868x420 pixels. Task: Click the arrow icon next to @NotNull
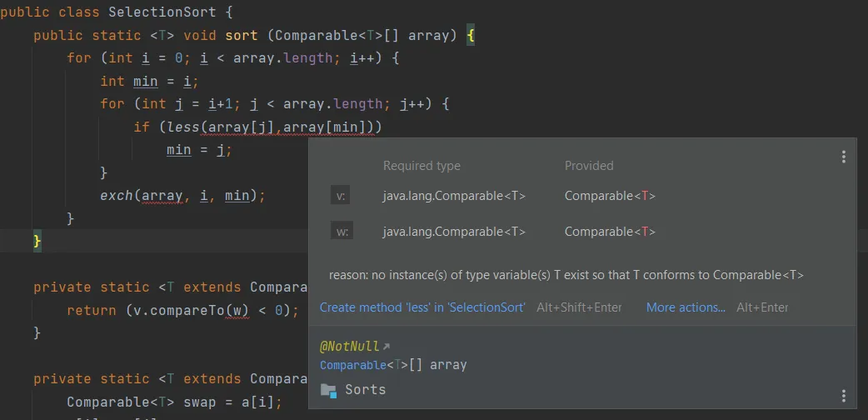click(x=387, y=347)
